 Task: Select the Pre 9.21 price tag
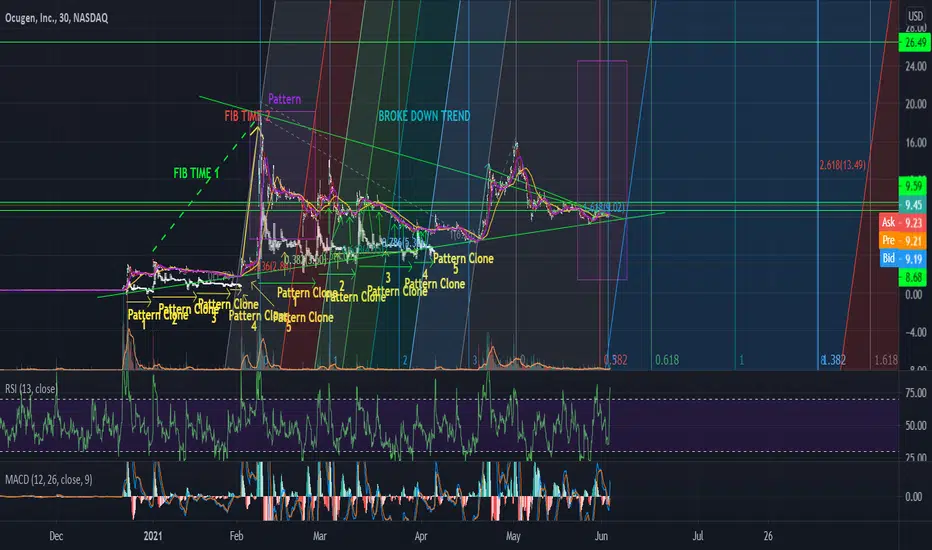pos(902,240)
